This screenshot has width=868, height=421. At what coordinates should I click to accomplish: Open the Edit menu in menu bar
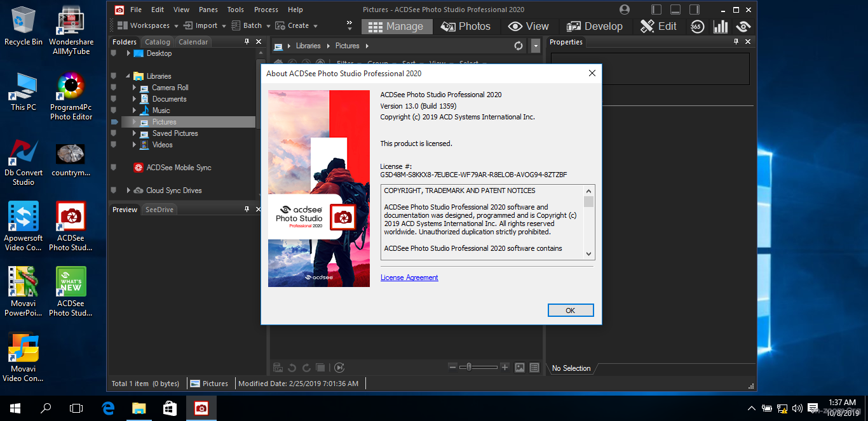(x=158, y=10)
